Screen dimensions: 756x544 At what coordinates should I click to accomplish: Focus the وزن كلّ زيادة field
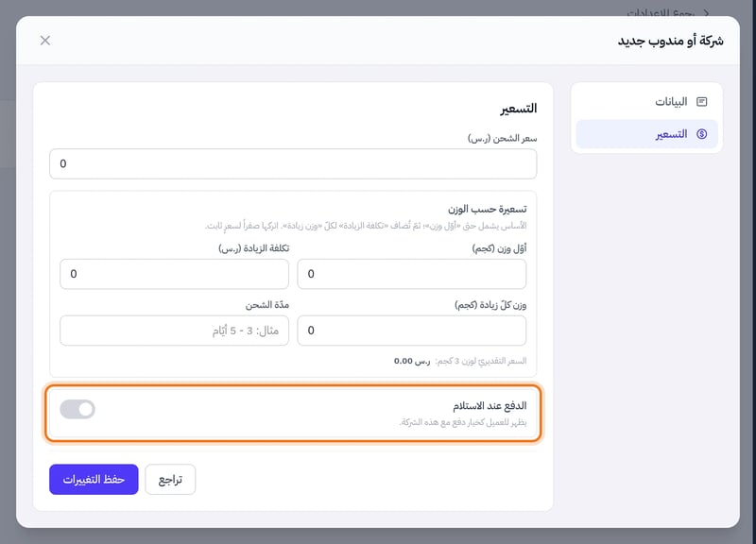[x=412, y=331]
